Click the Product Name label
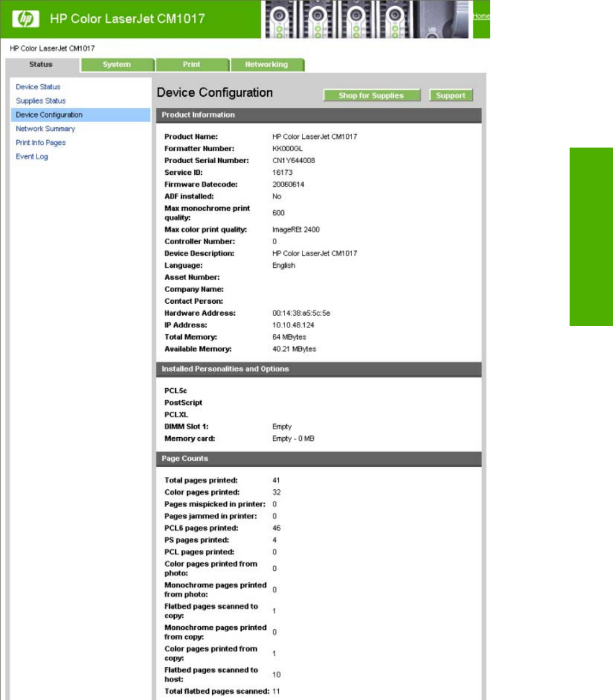 tap(191, 136)
